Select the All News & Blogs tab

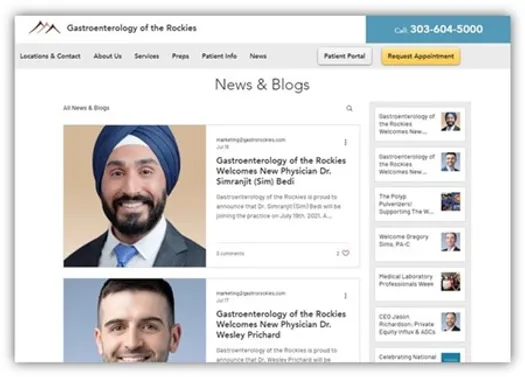86,108
